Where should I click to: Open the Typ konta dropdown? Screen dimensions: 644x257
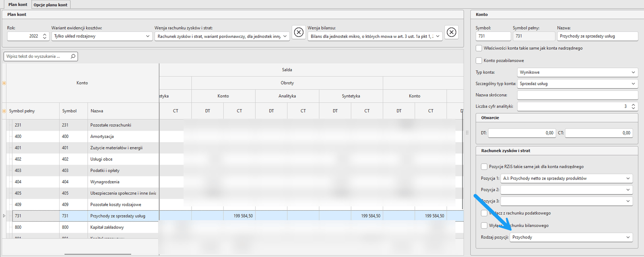(577, 73)
